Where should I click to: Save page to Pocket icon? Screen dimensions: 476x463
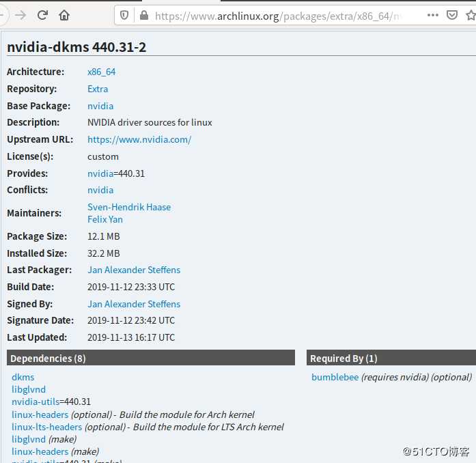point(451,15)
